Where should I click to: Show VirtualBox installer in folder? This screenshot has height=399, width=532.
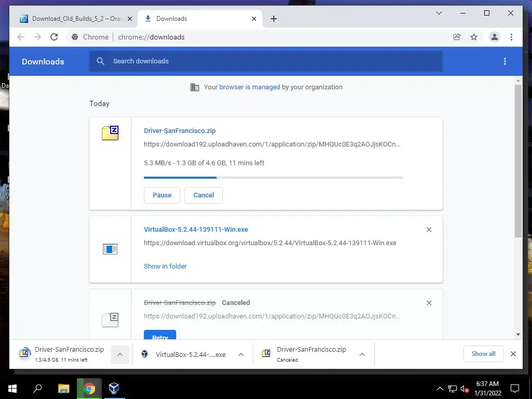click(x=165, y=267)
